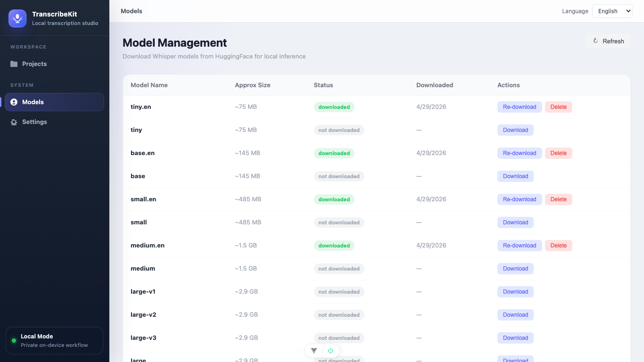644x362 pixels.
Task: Click the Models title in top bar
Action: pyautogui.click(x=132, y=11)
